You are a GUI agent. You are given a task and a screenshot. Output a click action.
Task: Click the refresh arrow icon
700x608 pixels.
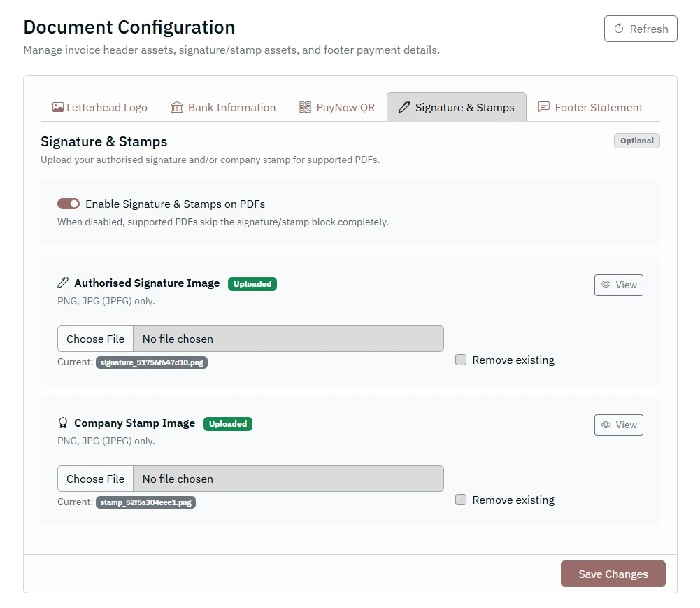point(618,29)
